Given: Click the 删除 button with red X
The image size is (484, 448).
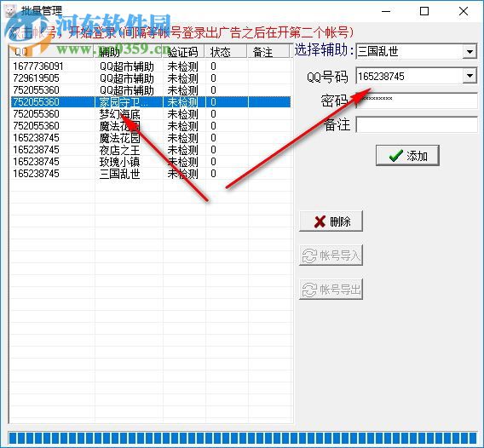Looking at the screenshot, I should click(331, 221).
